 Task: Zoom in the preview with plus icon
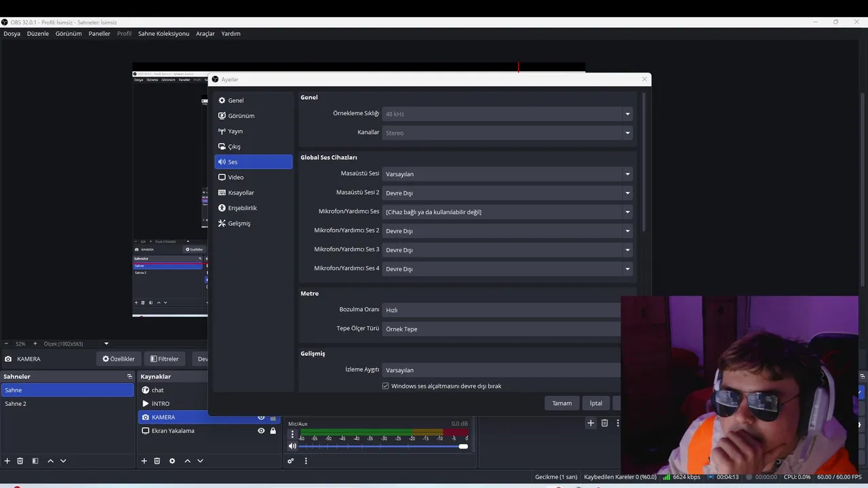tap(35, 344)
